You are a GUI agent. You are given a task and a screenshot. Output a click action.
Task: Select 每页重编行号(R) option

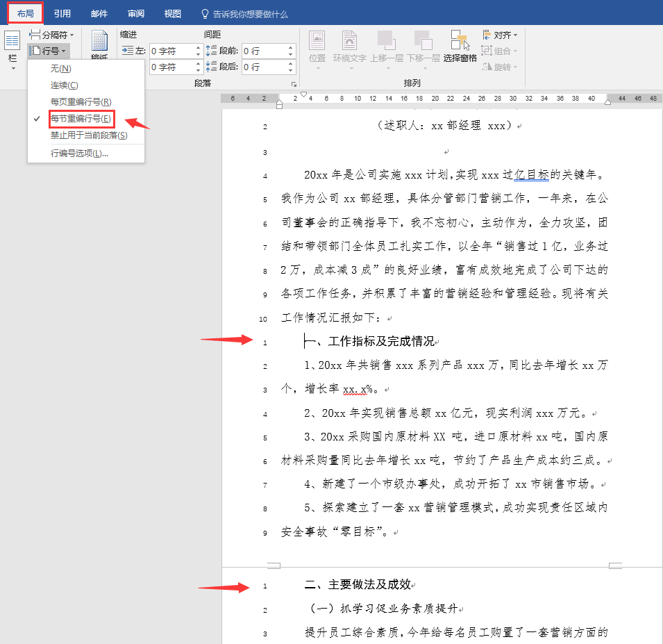click(81, 101)
